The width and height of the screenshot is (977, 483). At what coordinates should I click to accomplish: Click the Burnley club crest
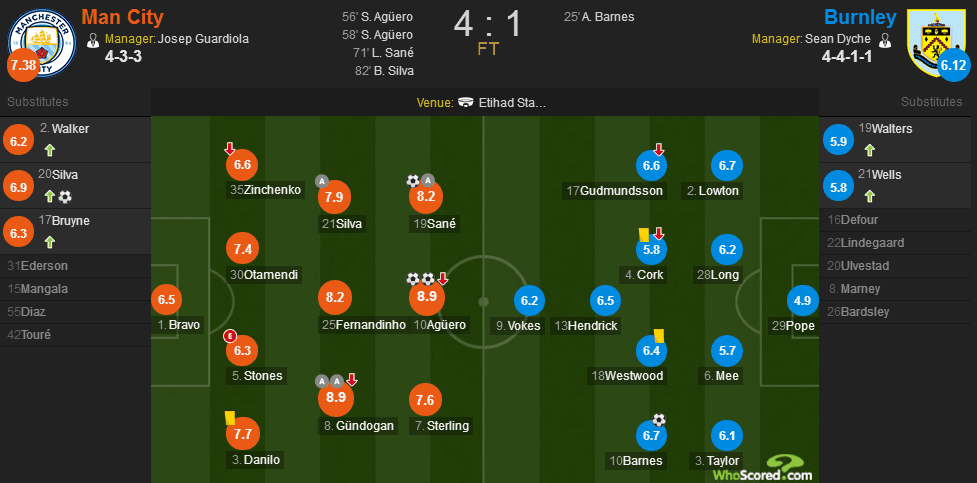tap(936, 38)
